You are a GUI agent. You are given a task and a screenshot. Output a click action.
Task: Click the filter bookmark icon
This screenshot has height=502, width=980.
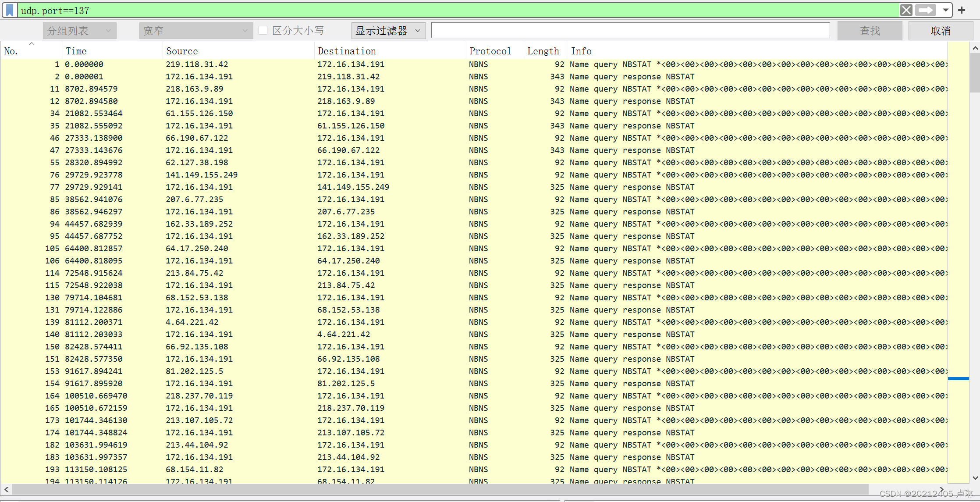point(10,10)
